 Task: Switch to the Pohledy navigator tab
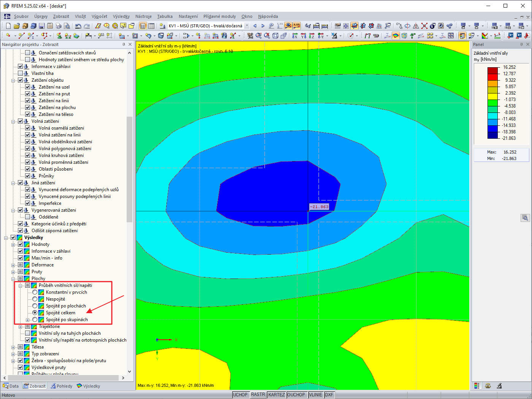(62, 386)
